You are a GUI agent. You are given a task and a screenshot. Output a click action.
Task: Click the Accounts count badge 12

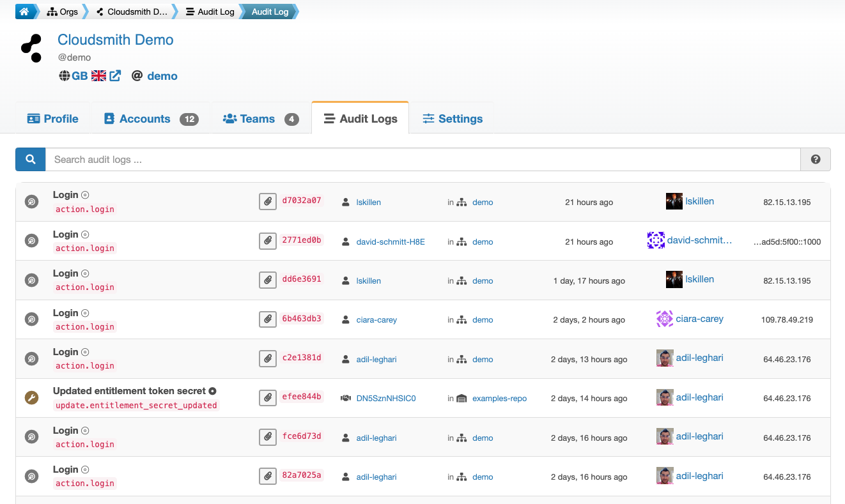click(189, 119)
